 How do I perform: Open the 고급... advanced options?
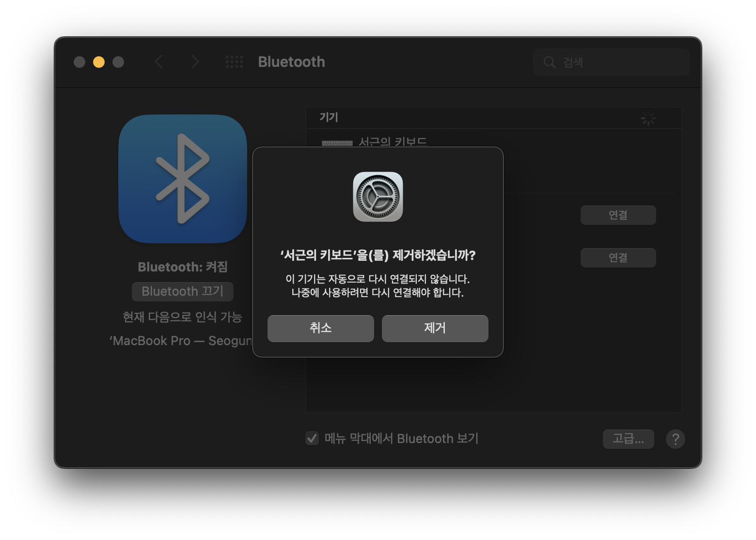(x=628, y=439)
